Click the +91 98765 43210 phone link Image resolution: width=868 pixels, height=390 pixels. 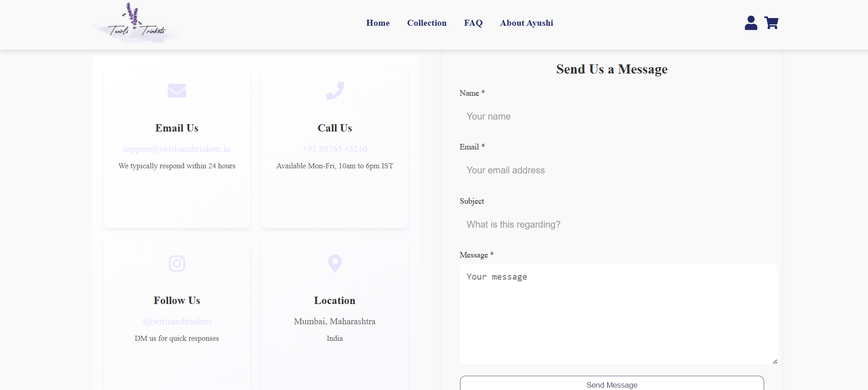[335, 149]
